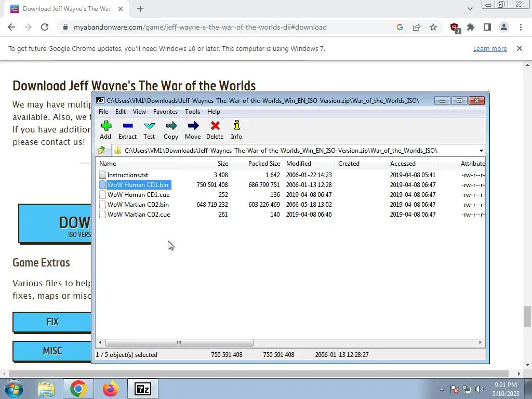
Task: Dismiss the Chrome update notification bar
Action: [x=520, y=48]
